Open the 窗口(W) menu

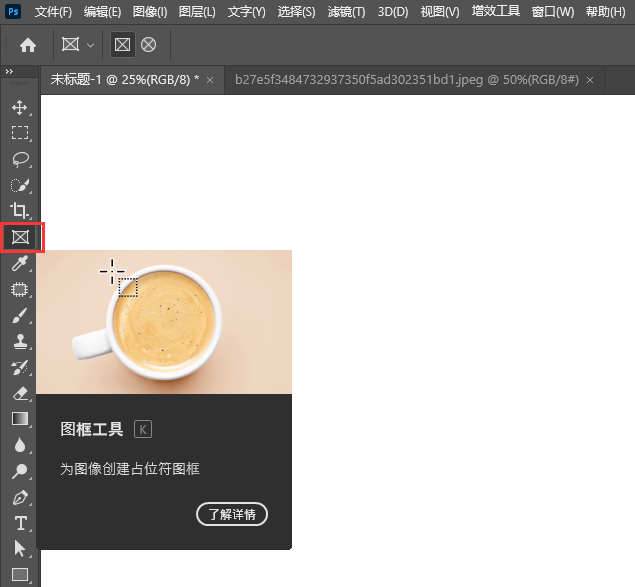pyautogui.click(x=553, y=12)
